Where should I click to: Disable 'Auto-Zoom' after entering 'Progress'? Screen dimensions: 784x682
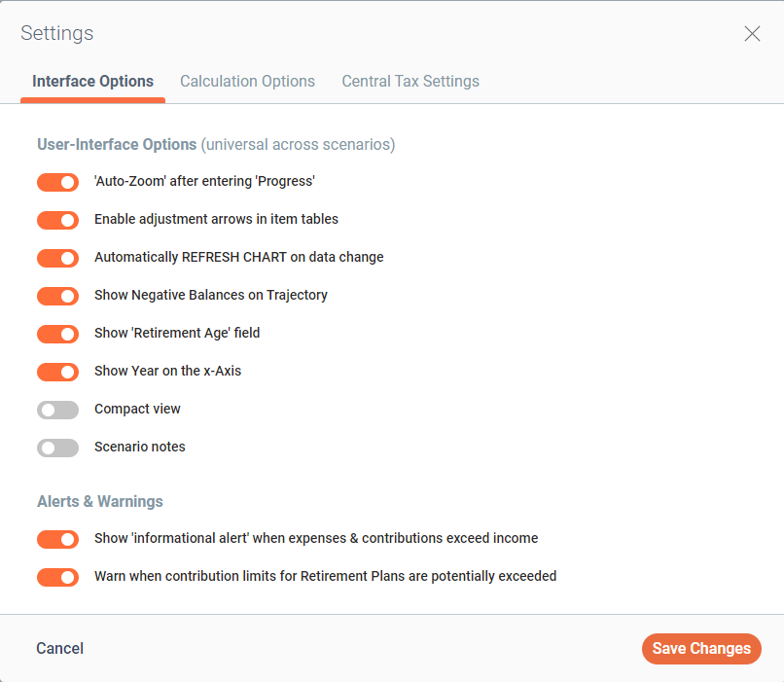(57, 182)
